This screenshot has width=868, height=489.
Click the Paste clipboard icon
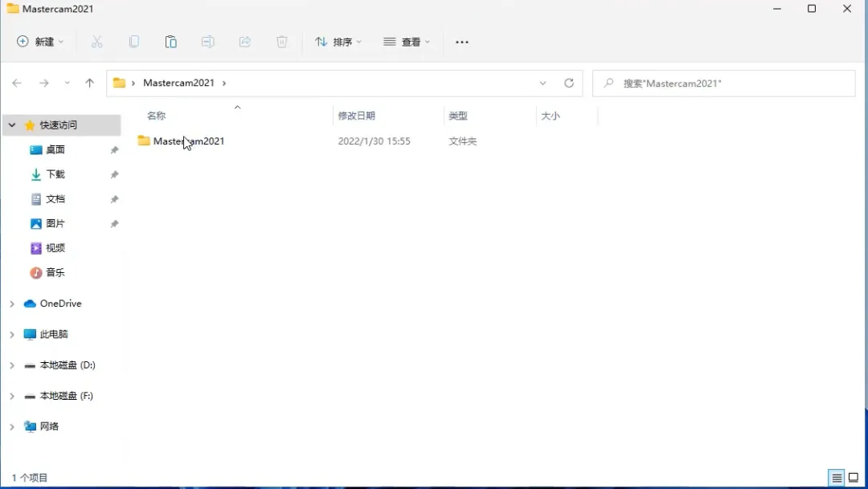point(171,42)
